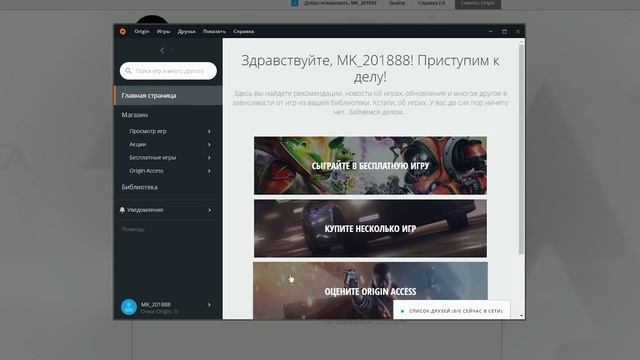Open the Акции item

point(138,144)
